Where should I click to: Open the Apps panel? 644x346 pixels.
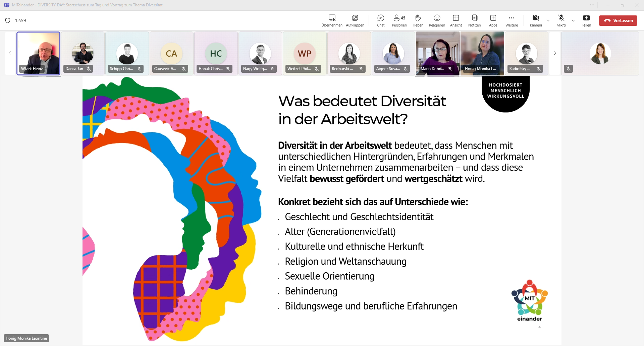pos(493,20)
